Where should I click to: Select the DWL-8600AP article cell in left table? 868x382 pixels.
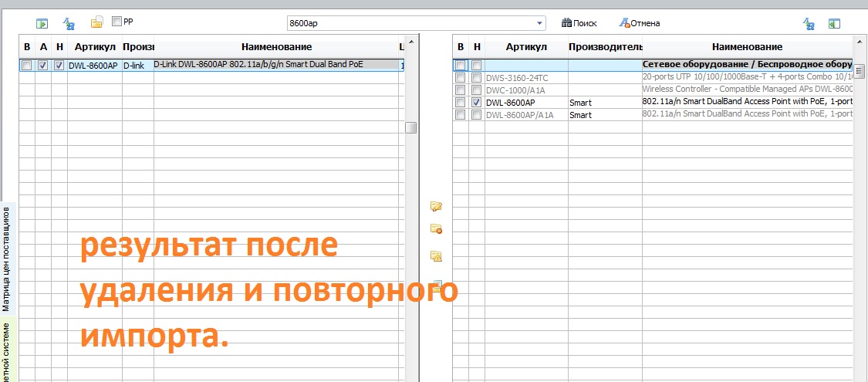95,66
